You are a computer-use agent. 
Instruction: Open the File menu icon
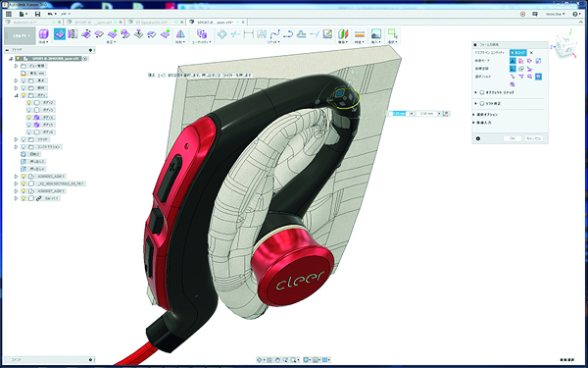pos(23,14)
